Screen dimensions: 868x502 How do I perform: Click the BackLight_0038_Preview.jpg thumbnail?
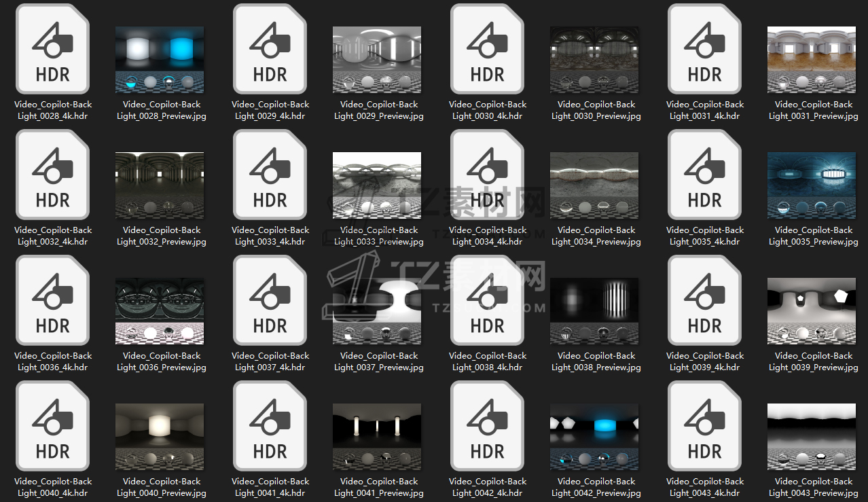pyautogui.click(x=594, y=311)
